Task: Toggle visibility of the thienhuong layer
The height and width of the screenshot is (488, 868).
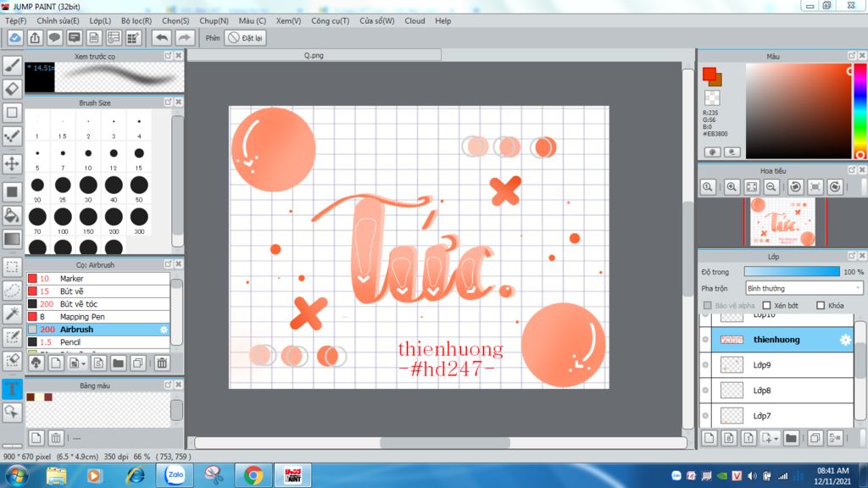Action: pos(705,340)
